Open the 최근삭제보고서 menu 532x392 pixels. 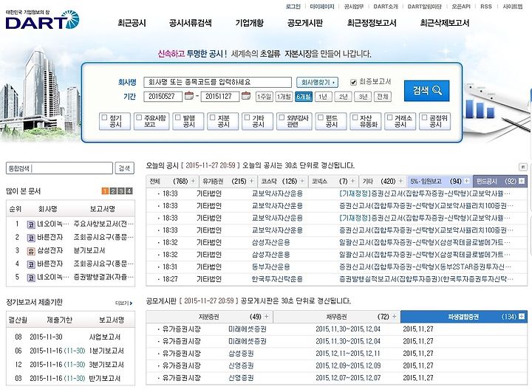[445, 23]
